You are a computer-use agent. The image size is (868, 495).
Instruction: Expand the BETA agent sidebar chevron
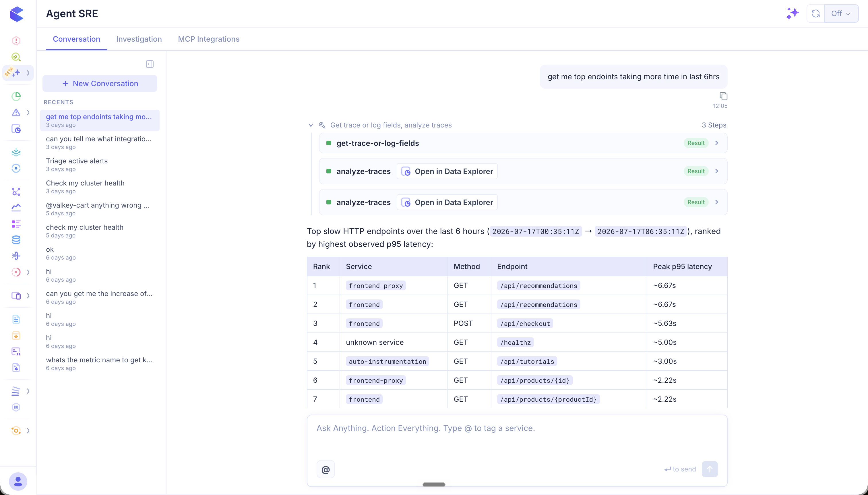28,73
